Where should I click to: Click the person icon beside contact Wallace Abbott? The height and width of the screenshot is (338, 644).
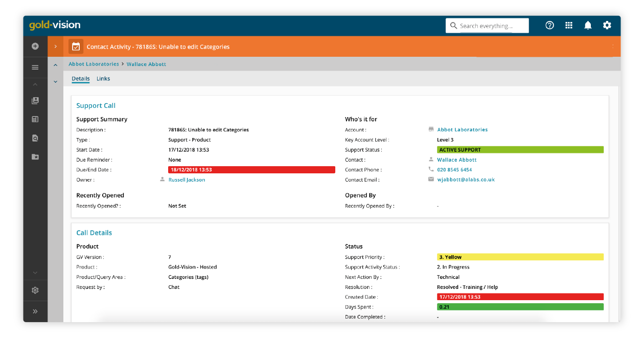click(431, 160)
